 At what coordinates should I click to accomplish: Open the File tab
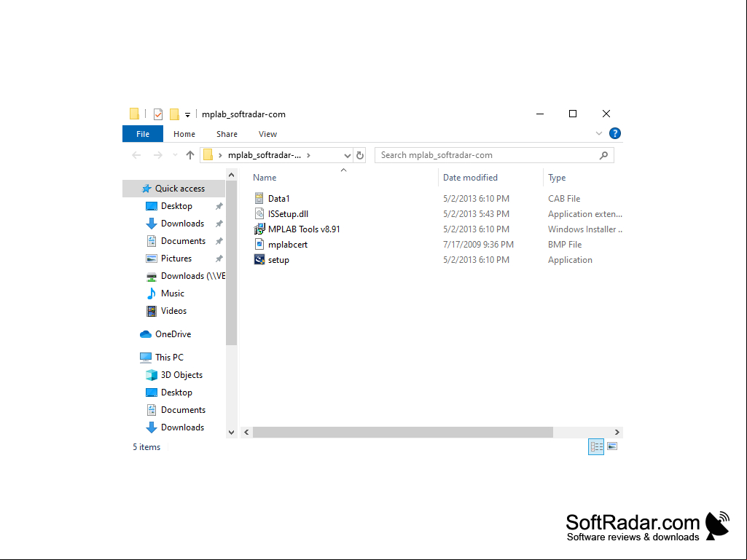coord(143,134)
